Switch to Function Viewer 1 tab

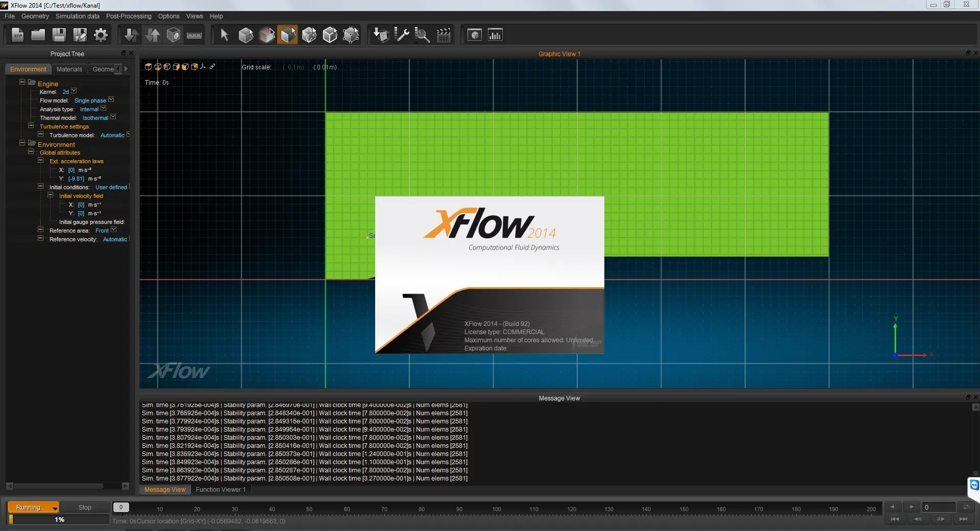click(x=220, y=490)
